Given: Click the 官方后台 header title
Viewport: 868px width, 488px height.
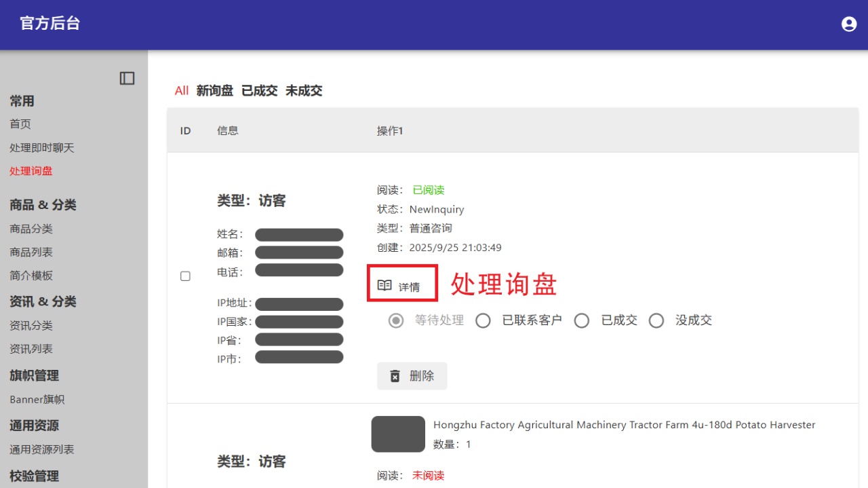Looking at the screenshot, I should 50,23.
